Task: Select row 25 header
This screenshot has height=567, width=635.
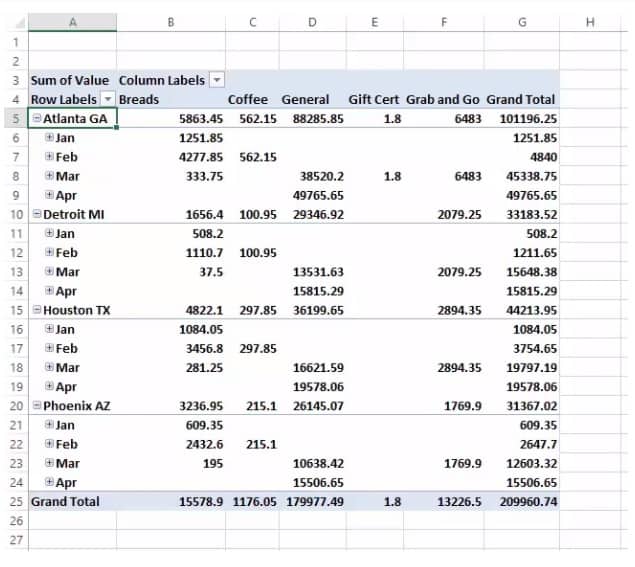Action: pyautogui.click(x=16, y=501)
